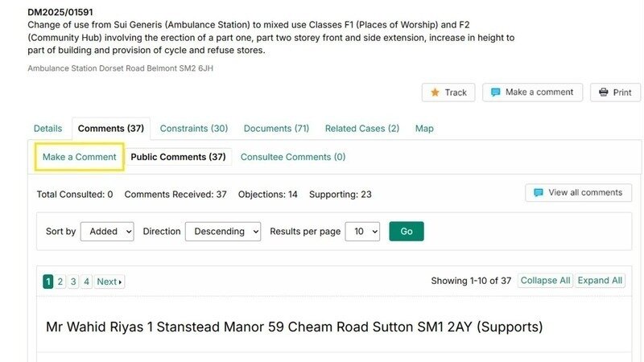
Task: Select Public Comments (37) sub-tab
Action: (x=178, y=157)
